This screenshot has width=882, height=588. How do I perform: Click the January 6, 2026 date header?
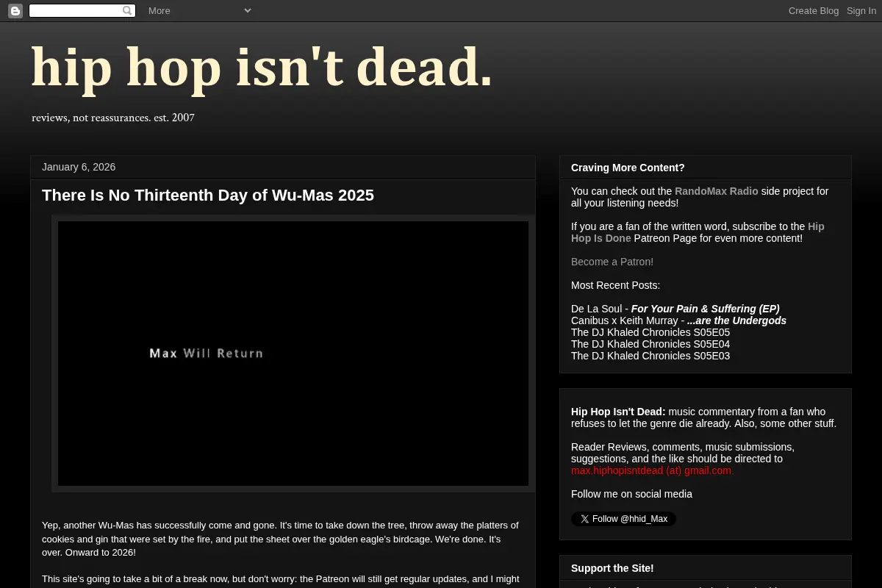click(79, 167)
